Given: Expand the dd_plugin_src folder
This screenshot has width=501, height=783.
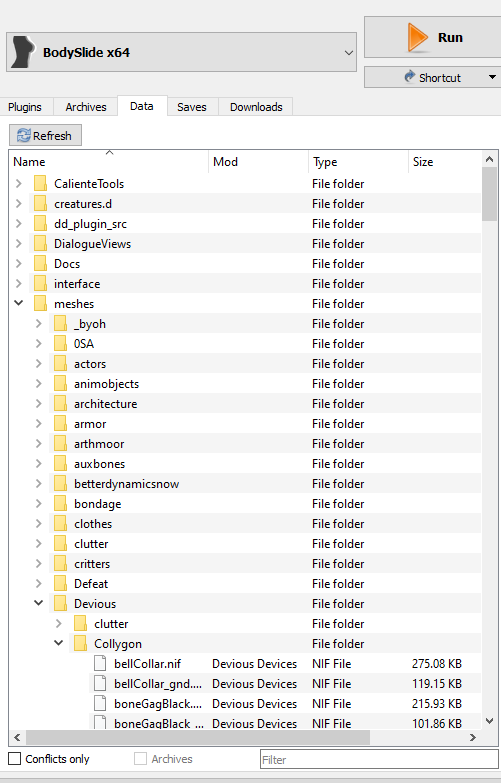Looking at the screenshot, I should click(19, 224).
